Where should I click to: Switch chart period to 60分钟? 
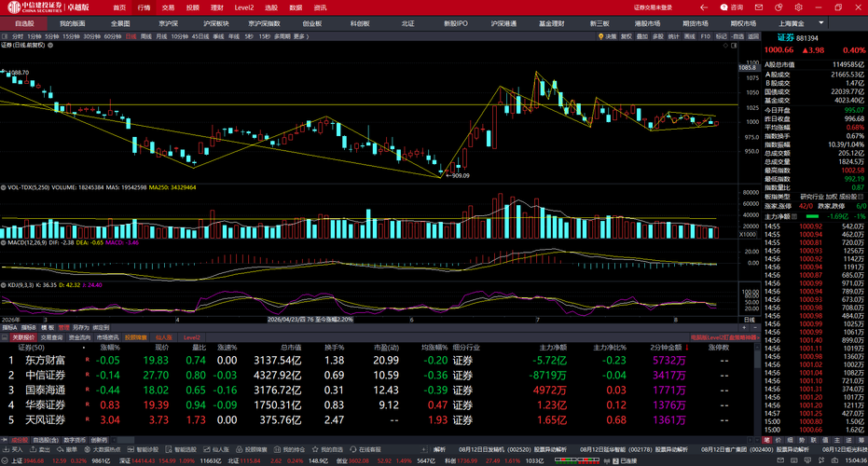point(113,36)
